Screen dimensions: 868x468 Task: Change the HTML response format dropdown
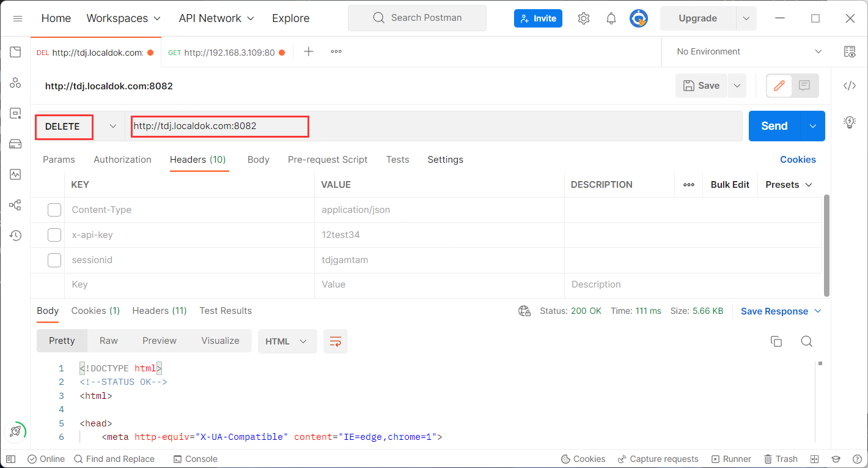pyautogui.click(x=287, y=341)
